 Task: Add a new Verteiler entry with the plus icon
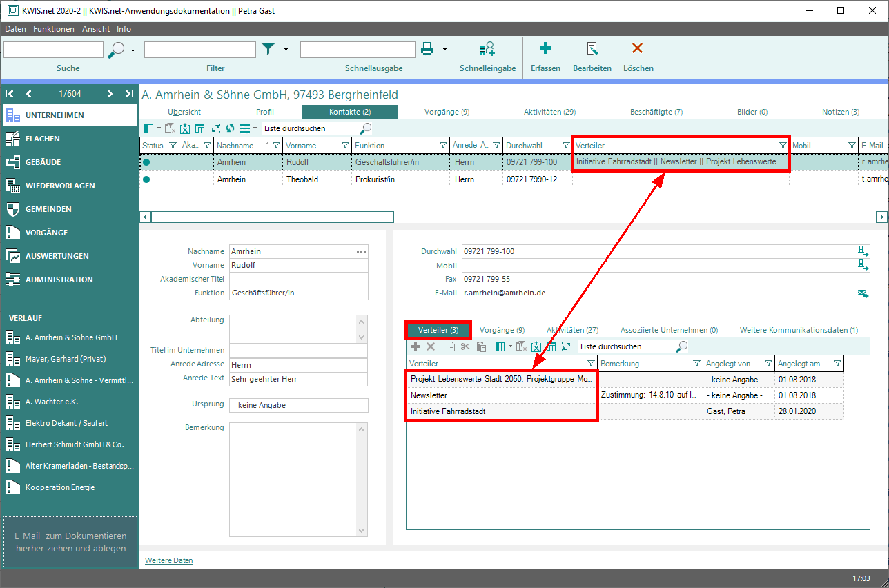click(x=416, y=346)
